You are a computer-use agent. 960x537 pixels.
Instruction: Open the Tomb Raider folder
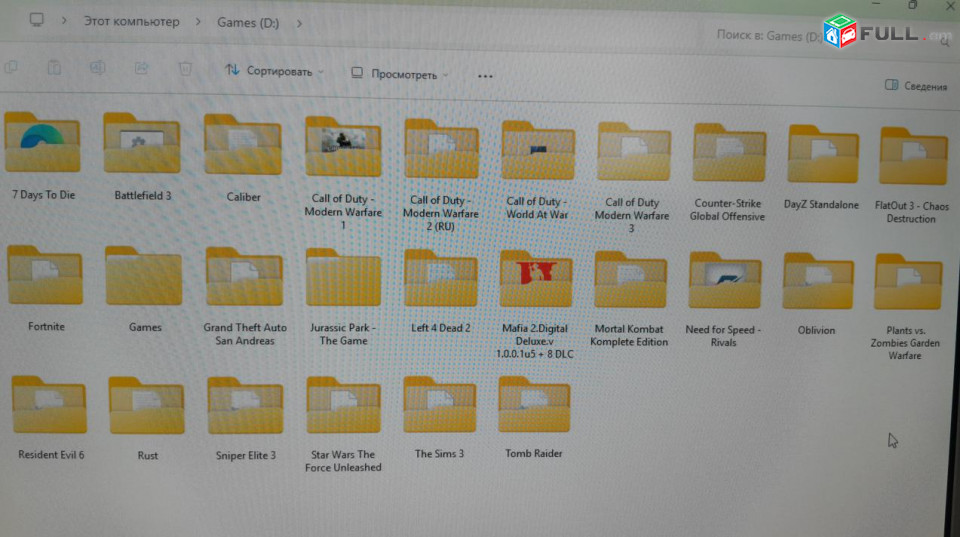click(534, 404)
